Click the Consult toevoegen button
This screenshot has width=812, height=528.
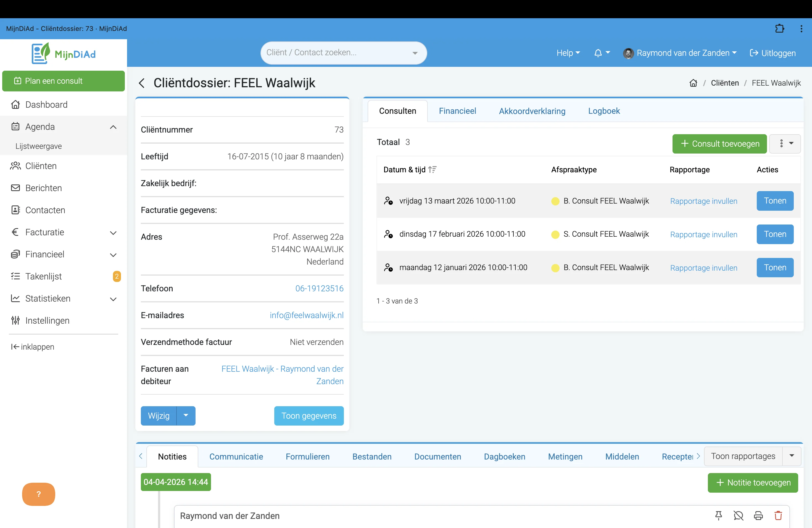coord(719,144)
